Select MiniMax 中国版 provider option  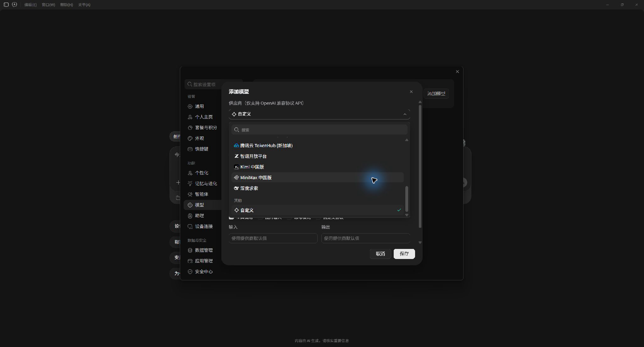[318, 178]
